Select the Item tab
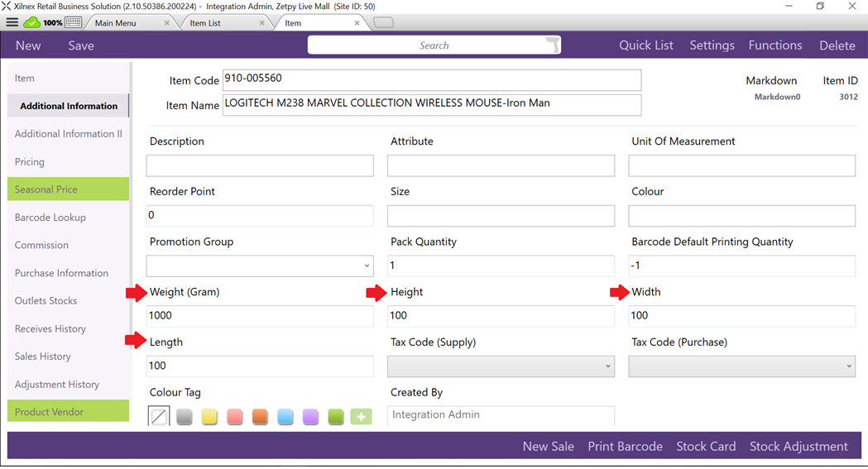The width and height of the screenshot is (868, 469). 293,22
